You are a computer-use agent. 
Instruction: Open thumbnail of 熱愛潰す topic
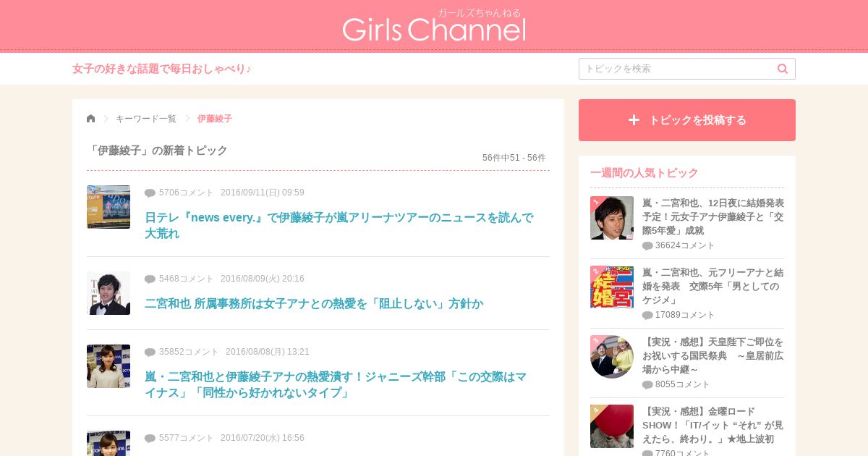click(x=109, y=366)
